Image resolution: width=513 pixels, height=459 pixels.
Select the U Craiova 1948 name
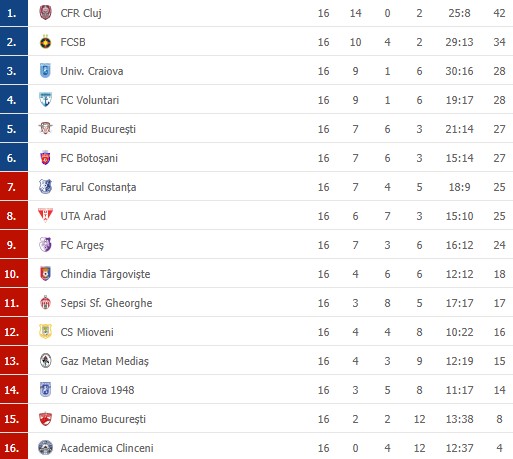pos(97,390)
